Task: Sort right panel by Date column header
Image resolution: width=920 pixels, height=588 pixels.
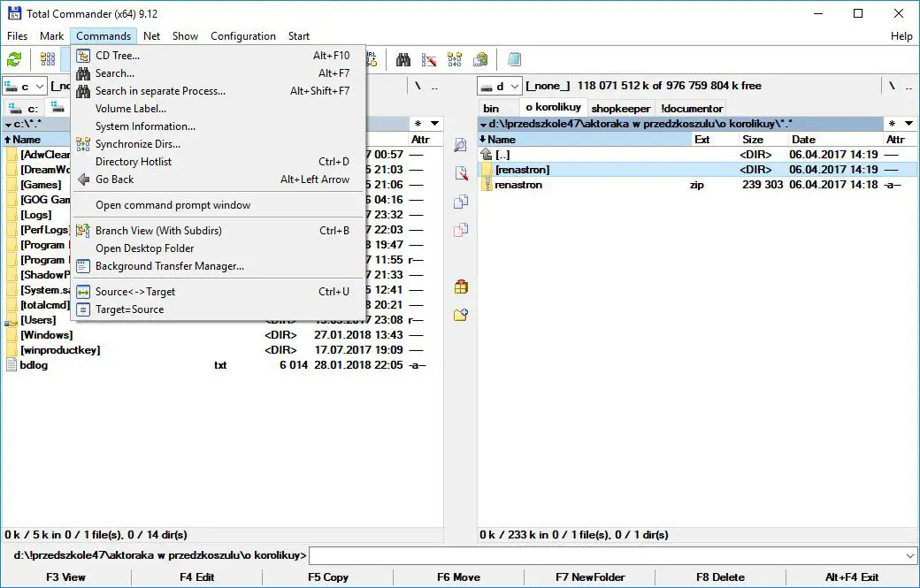Action: point(833,140)
